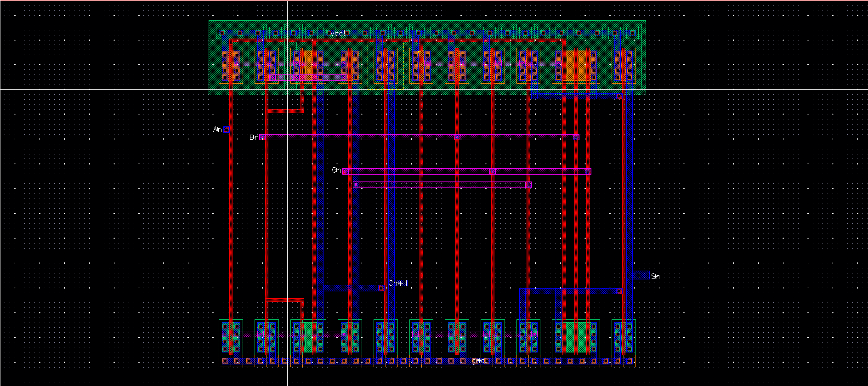Pick the pin square on lower-right blue wire
The width and height of the screenshot is (868, 386).
click(619, 291)
